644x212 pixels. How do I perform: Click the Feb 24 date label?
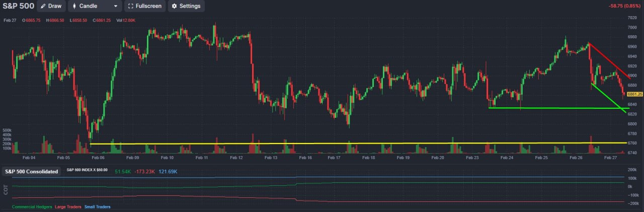[x=507, y=158]
